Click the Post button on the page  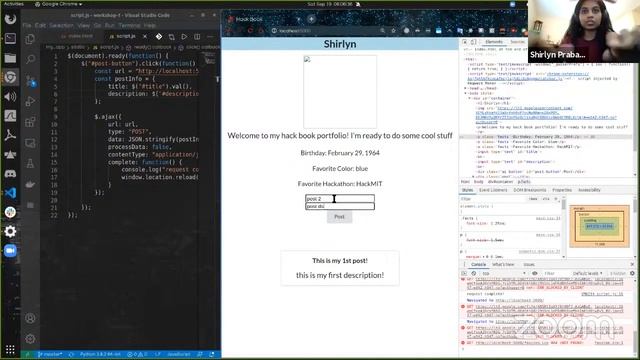click(339, 217)
